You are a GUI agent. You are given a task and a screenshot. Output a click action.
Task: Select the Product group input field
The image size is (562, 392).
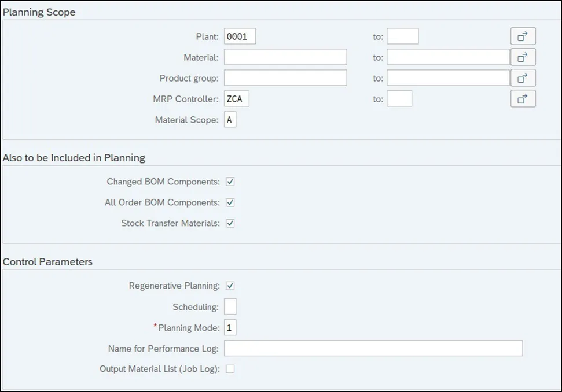(285, 78)
